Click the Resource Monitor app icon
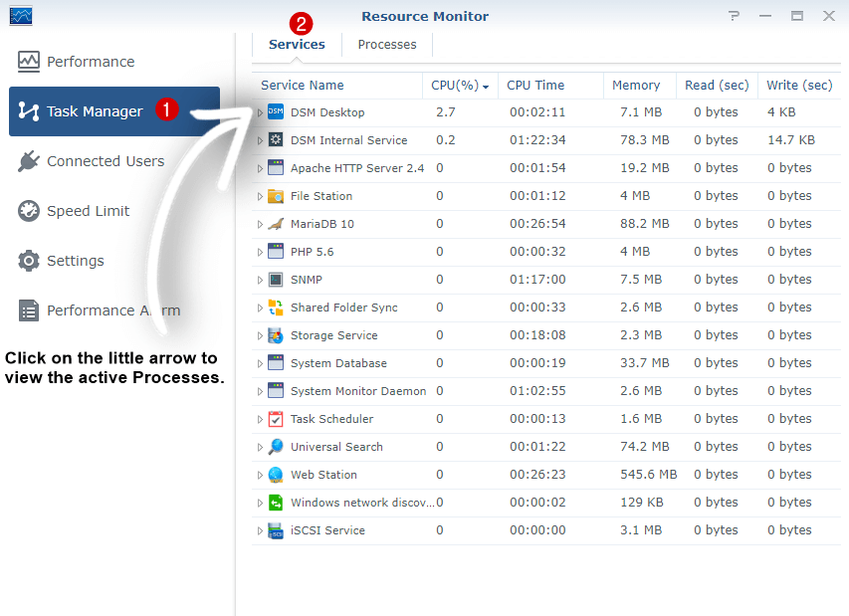Screen dimensions: 849x616 [x=21, y=16]
